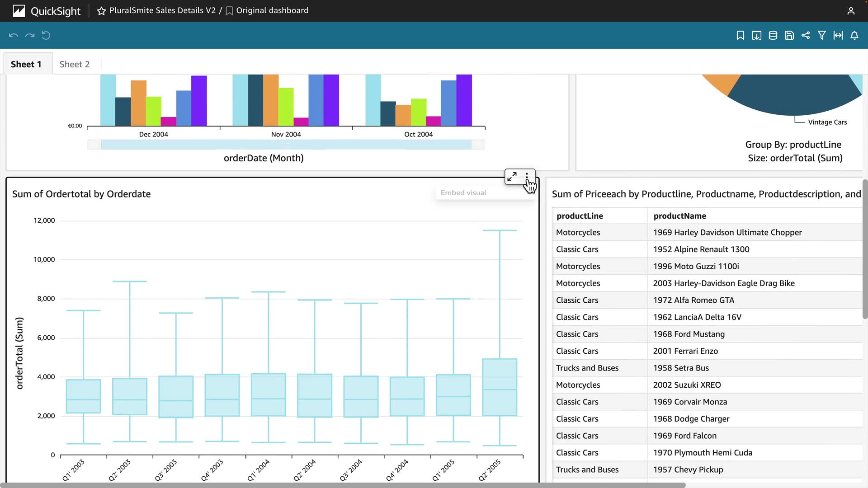Open the filter funnel icon
868x488 pixels.
821,35
